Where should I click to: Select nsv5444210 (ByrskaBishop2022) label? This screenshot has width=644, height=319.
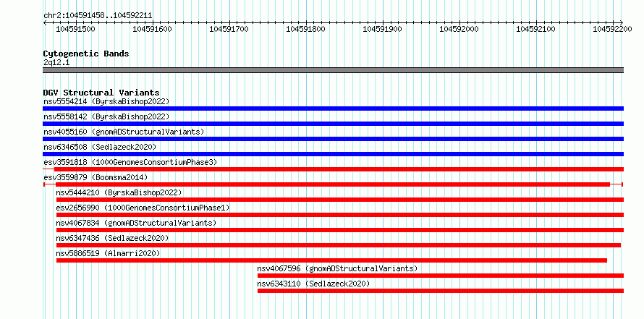pos(119,192)
